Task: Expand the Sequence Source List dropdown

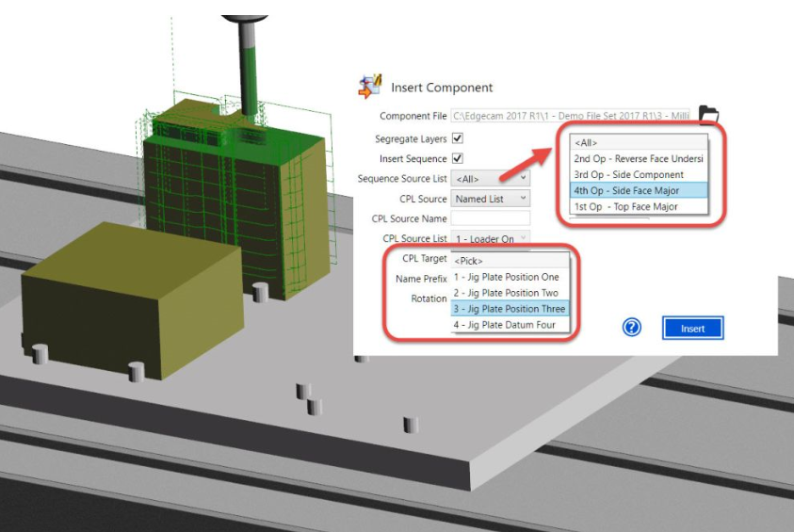Action: [491, 178]
